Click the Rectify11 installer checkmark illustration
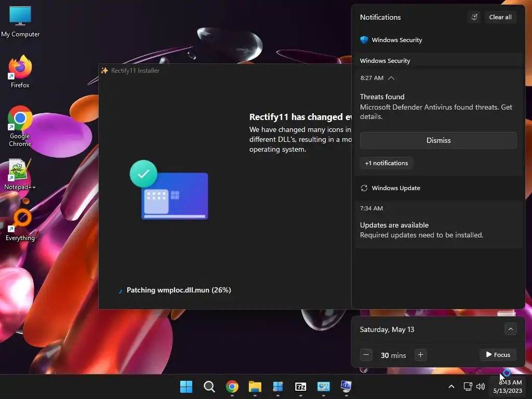The width and height of the screenshot is (532, 399). point(169,190)
